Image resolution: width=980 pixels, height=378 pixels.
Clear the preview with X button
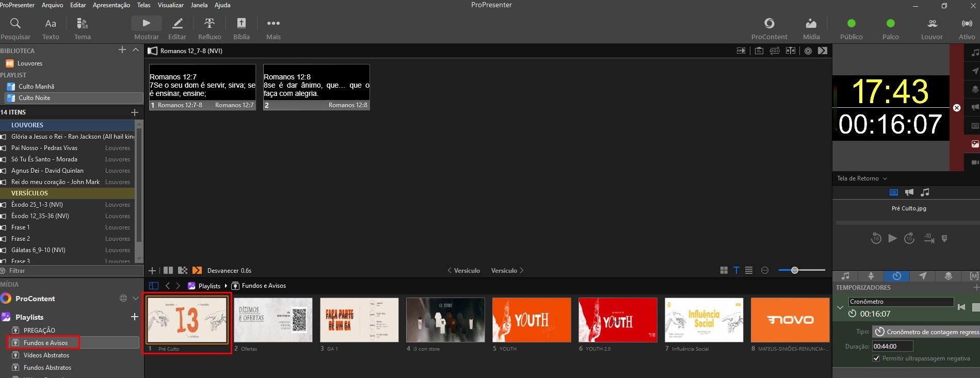click(x=957, y=108)
